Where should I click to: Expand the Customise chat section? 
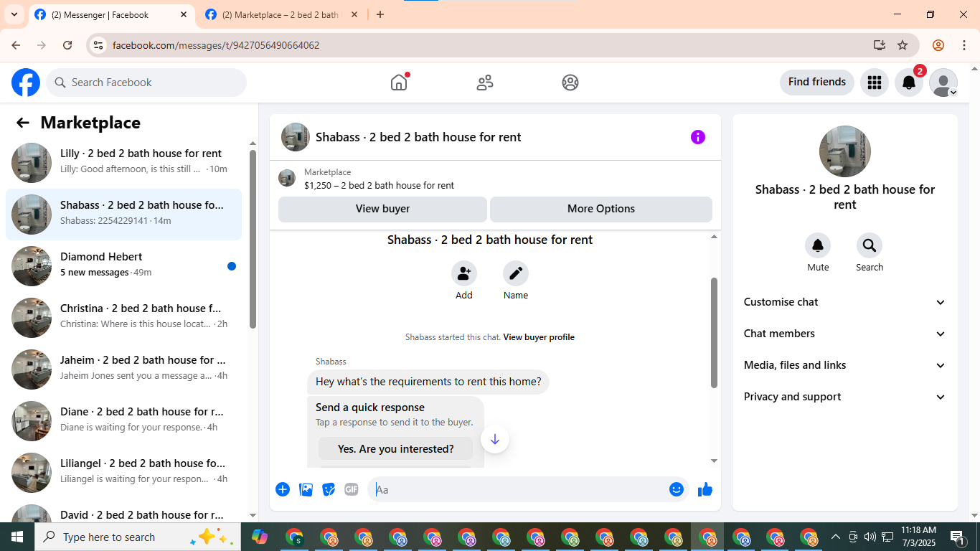[845, 302]
